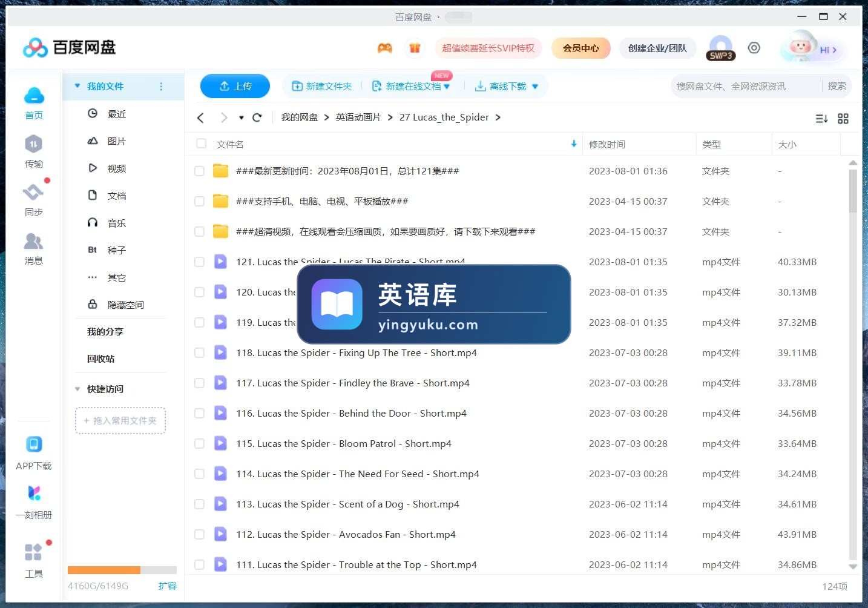
Task: Open 我的分享 my shares
Action: pyautogui.click(x=105, y=331)
